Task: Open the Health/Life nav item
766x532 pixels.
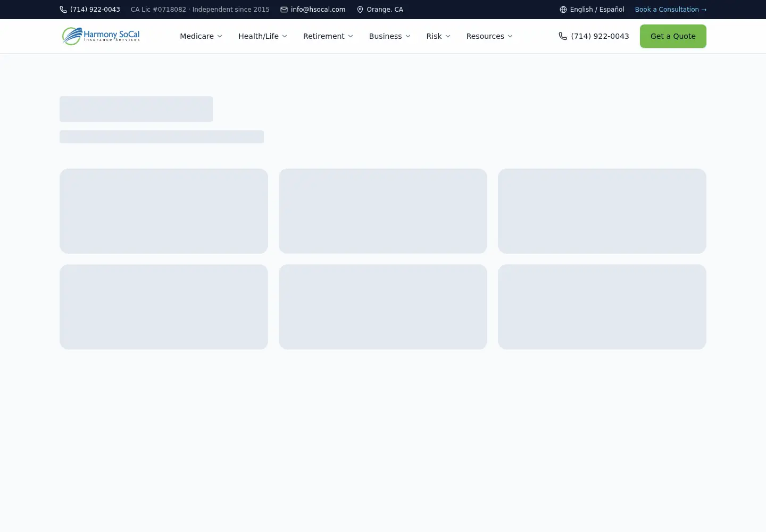Action: 263,36
